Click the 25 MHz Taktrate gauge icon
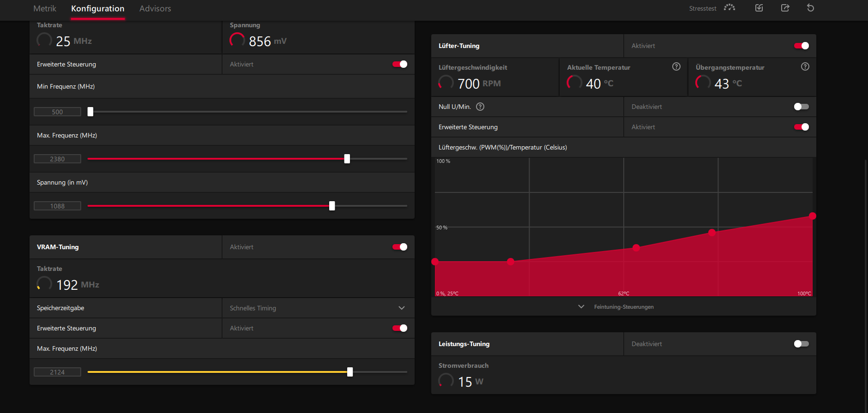This screenshot has width=868, height=413. (x=44, y=40)
